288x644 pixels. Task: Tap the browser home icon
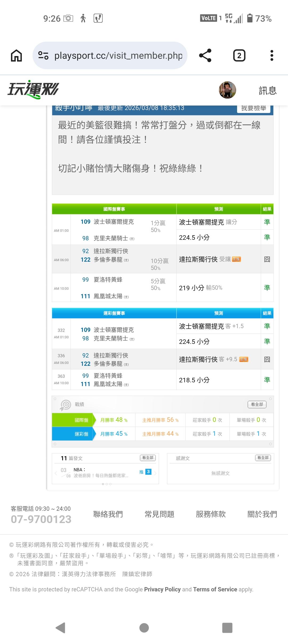coord(16,56)
